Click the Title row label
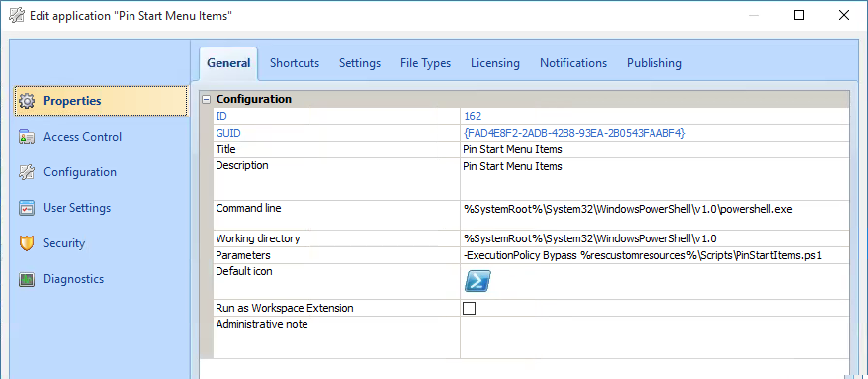This screenshot has width=868, height=379. pos(225,149)
